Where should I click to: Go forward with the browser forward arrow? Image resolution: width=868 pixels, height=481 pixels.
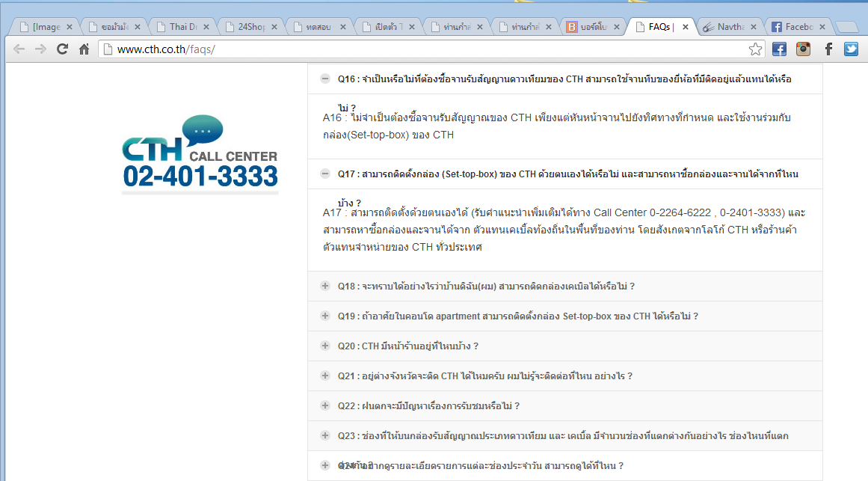pyautogui.click(x=40, y=49)
